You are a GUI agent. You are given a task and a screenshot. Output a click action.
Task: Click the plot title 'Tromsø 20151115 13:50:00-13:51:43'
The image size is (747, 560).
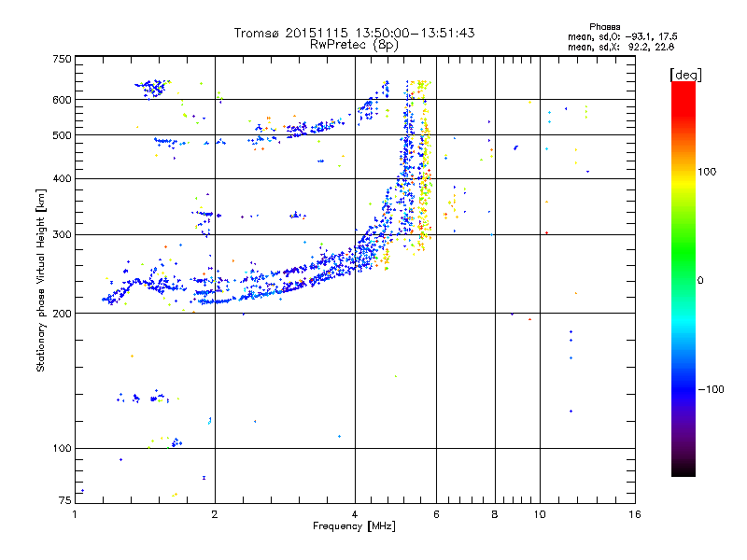tap(355, 33)
